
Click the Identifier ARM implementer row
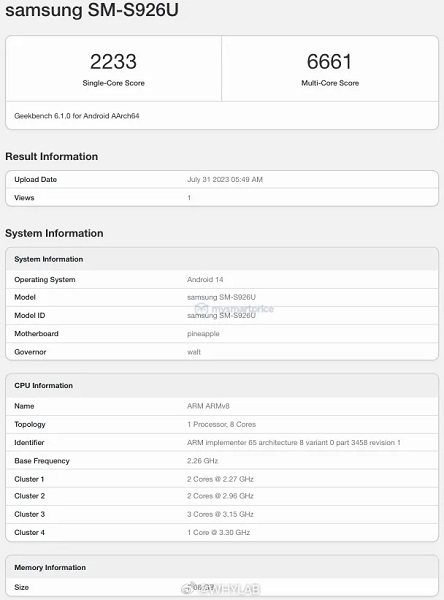click(222, 442)
